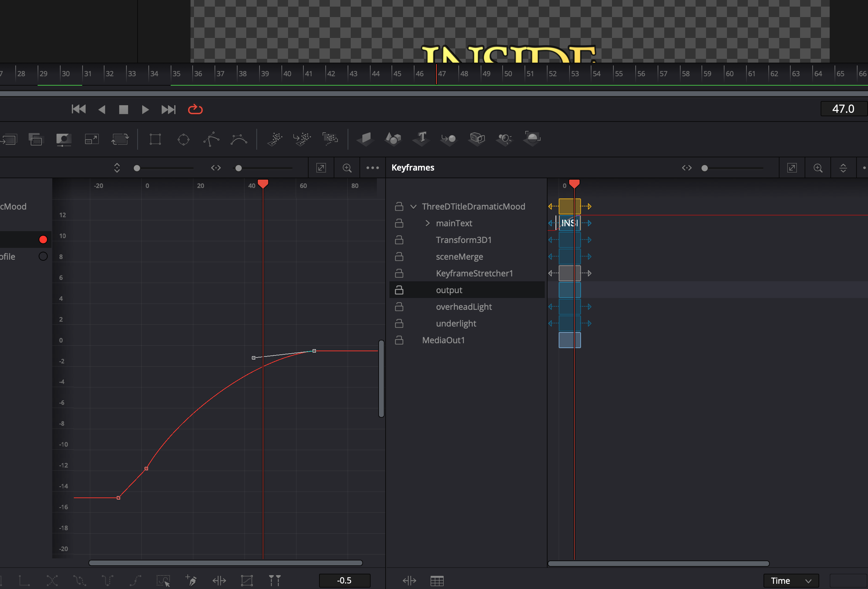Click the Keyframes panel zoom-to-fit icon
868x589 pixels.
[x=792, y=168]
